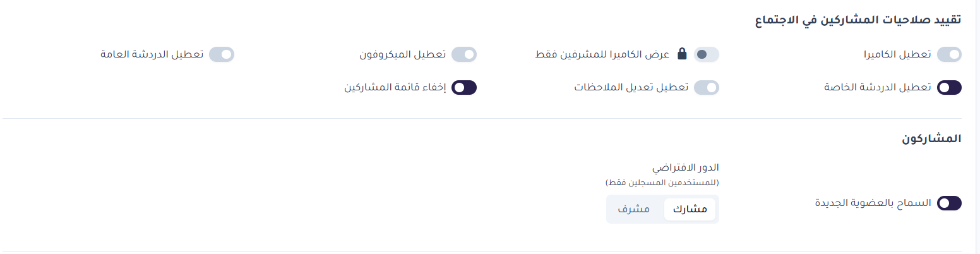Click the 'تعطيل الدردشة الخاصة' label text
The width and height of the screenshot is (980, 254).
[877, 87]
